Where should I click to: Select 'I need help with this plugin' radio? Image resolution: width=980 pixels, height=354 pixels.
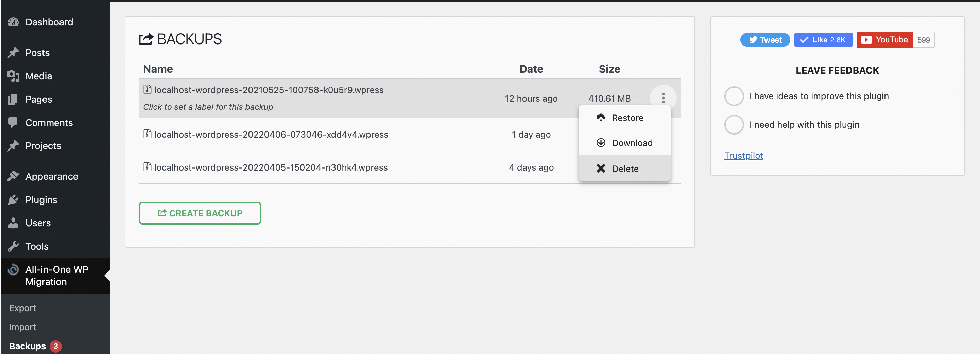[734, 125]
